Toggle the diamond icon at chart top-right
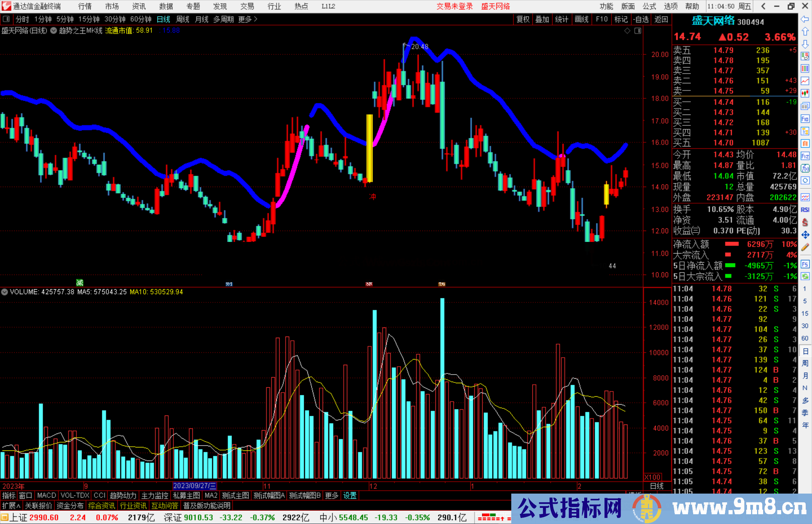The height and width of the screenshot is (524, 812). [x=627, y=31]
